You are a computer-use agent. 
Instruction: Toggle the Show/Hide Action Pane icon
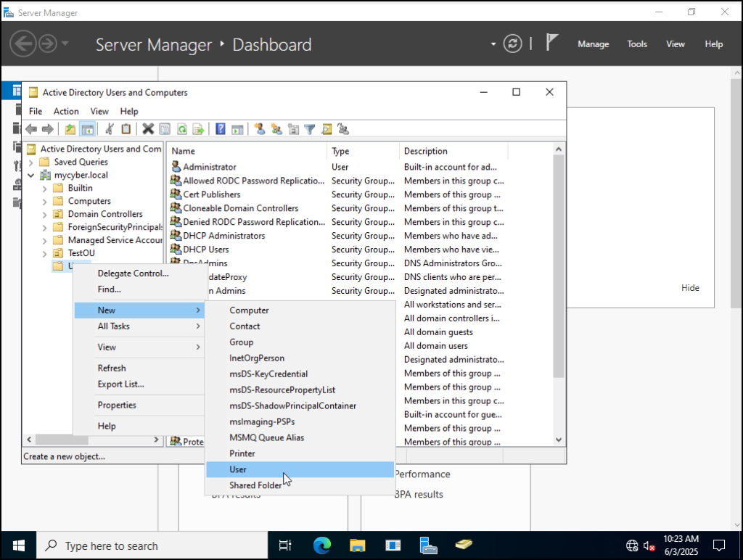coord(237,129)
